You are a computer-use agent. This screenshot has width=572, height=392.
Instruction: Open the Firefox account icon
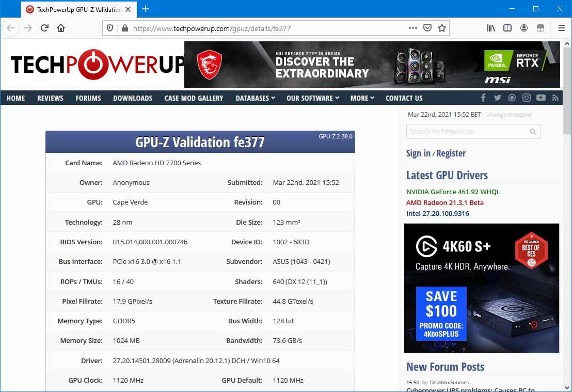click(x=524, y=28)
